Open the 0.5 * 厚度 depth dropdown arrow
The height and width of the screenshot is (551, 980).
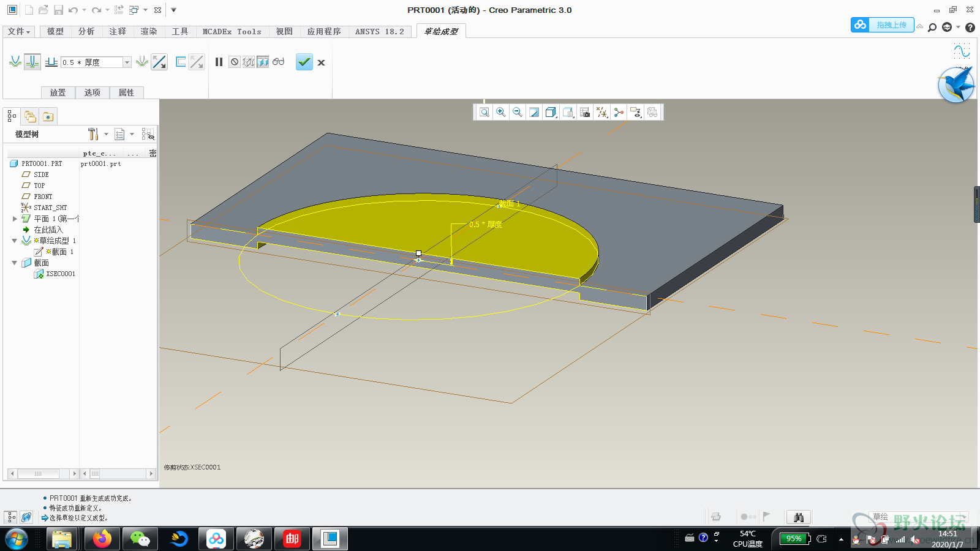tap(127, 62)
